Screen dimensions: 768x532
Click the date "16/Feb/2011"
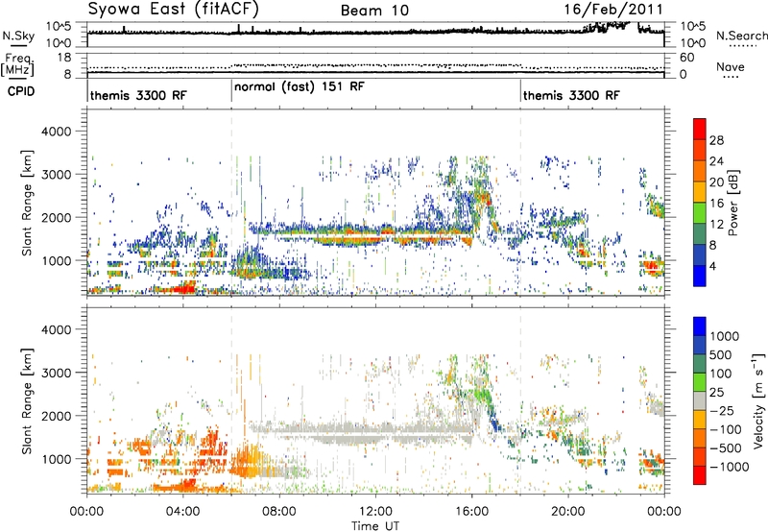pyautogui.click(x=613, y=10)
